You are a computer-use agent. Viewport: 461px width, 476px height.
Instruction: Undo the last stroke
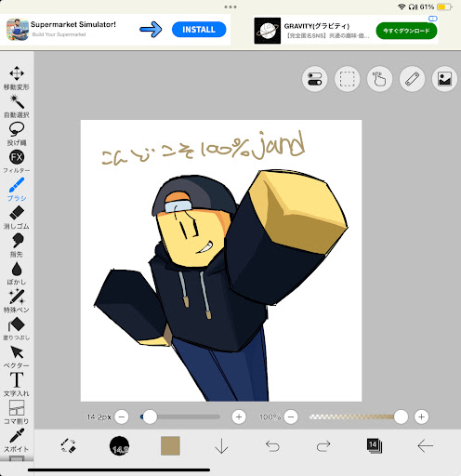click(x=272, y=446)
